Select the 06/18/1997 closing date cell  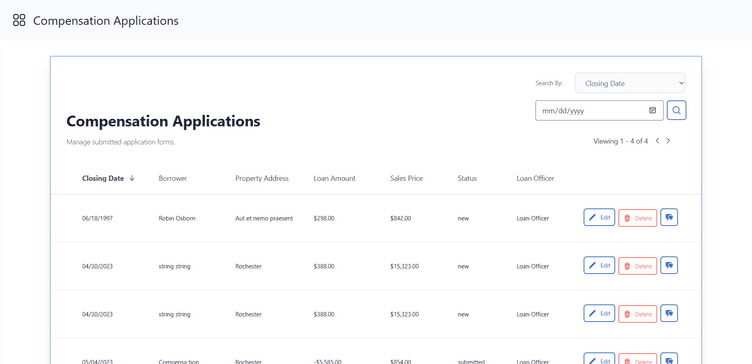click(97, 218)
